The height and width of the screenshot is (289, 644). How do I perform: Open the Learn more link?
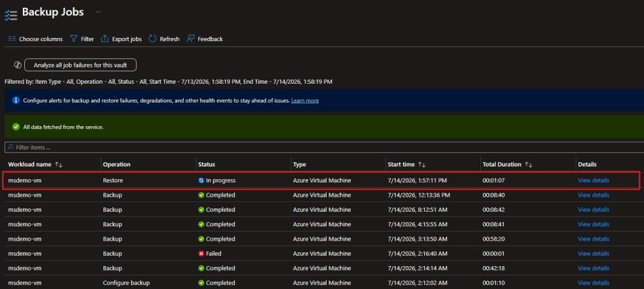click(305, 101)
